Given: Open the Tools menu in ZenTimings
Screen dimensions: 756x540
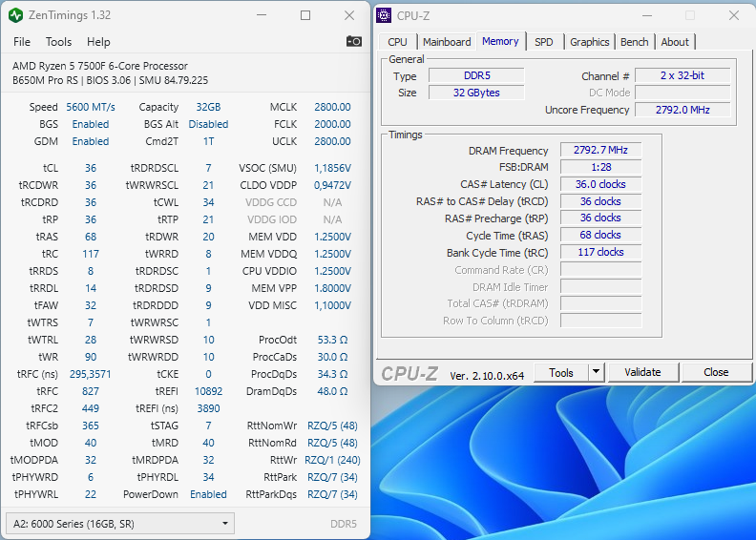Looking at the screenshot, I should [x=59, y=42].
